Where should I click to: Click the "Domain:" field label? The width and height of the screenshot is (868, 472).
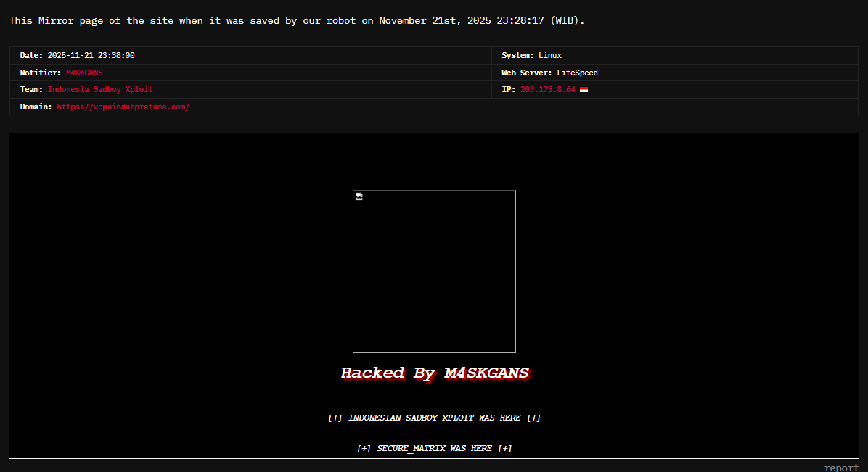36,107
